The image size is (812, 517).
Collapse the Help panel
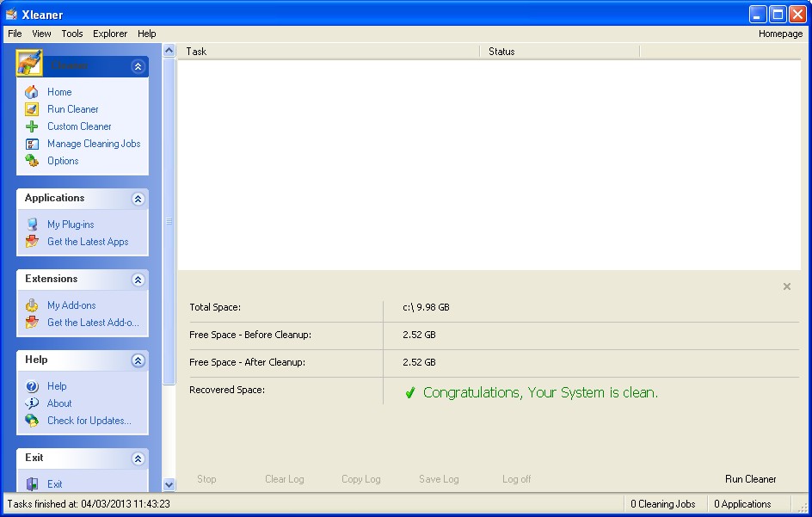(138, 360)
